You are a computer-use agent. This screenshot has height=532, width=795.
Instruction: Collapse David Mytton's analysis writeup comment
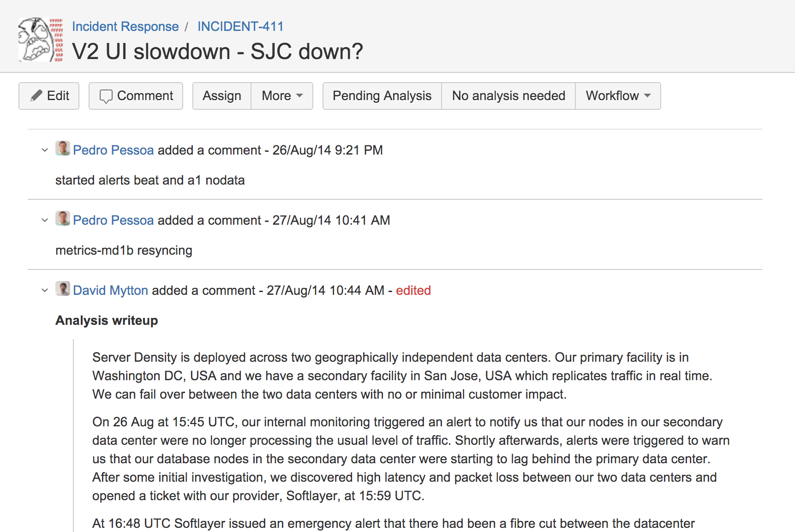[x=45, y=290]
